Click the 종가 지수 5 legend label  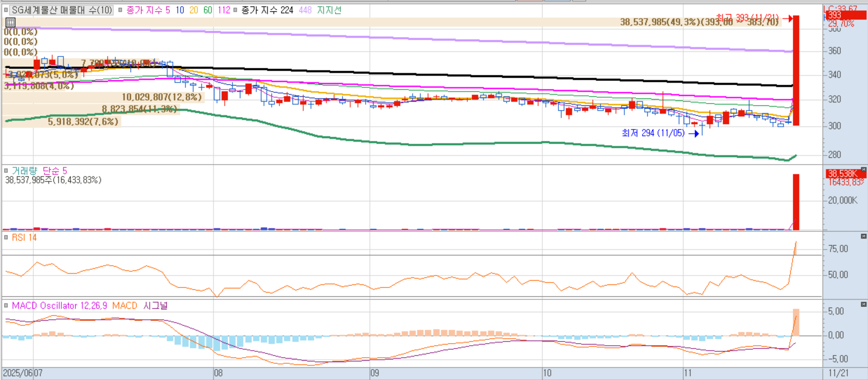click(148, 10)
